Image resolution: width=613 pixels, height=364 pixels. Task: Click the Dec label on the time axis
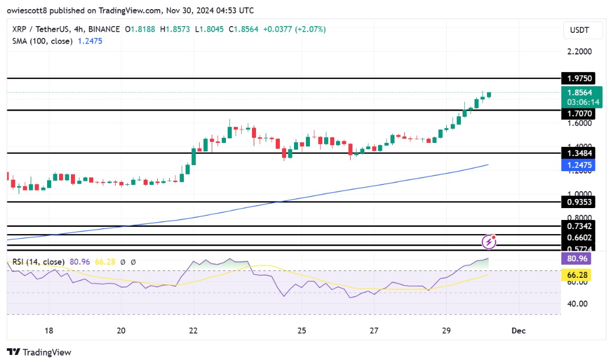pos(518,331)
